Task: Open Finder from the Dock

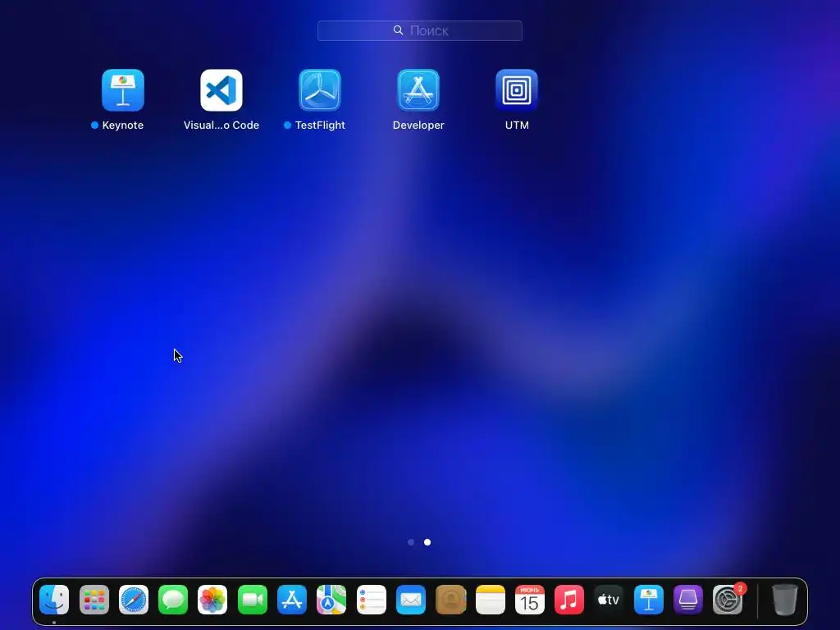Action: point(54,600)
